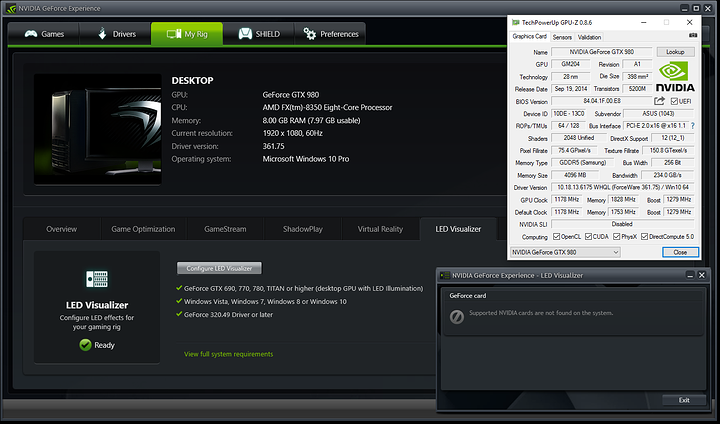Click the SHIELD controller icon
The image size is (720, 424).
(x=246, y=34)
